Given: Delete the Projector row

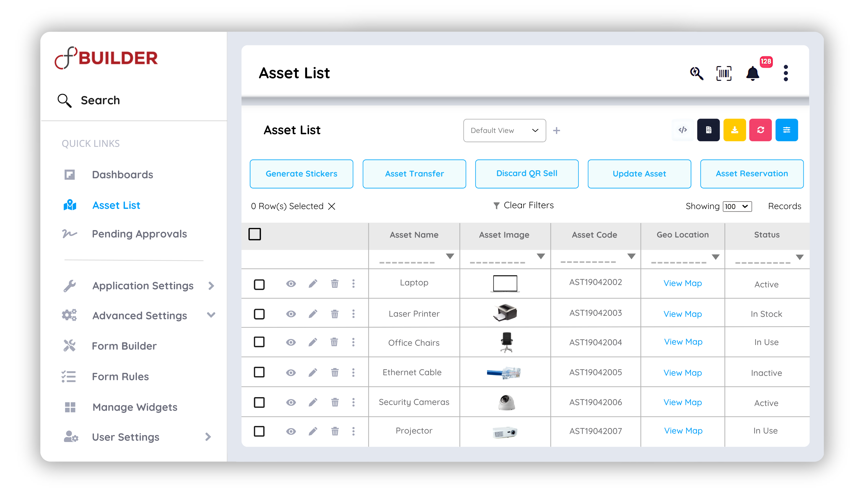Looking at the screenshot, I should coord(335,431).
